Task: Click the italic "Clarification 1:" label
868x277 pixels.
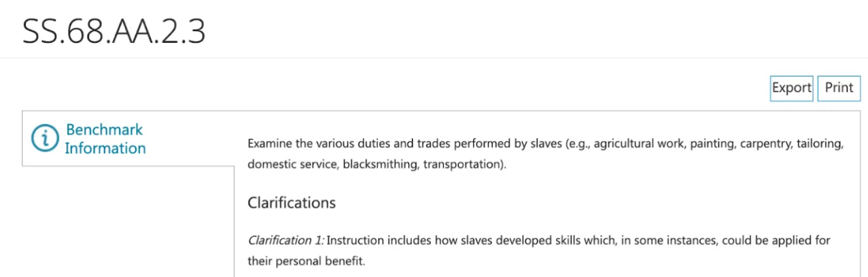Action: pos(285,240)
